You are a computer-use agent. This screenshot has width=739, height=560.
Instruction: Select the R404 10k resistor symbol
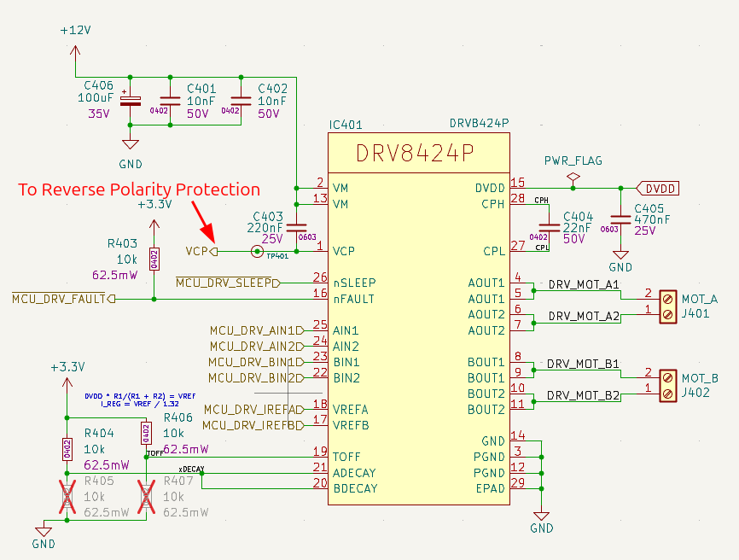pos(67,449)
